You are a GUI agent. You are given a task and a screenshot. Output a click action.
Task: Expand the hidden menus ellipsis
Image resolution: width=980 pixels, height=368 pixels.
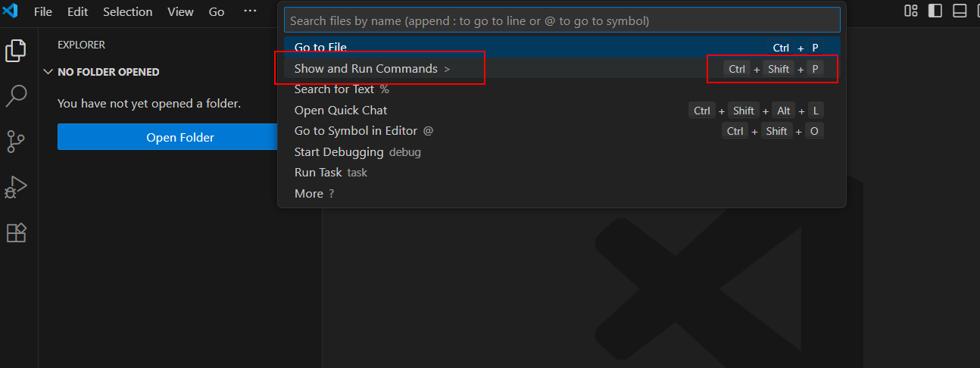click(250, 11)
